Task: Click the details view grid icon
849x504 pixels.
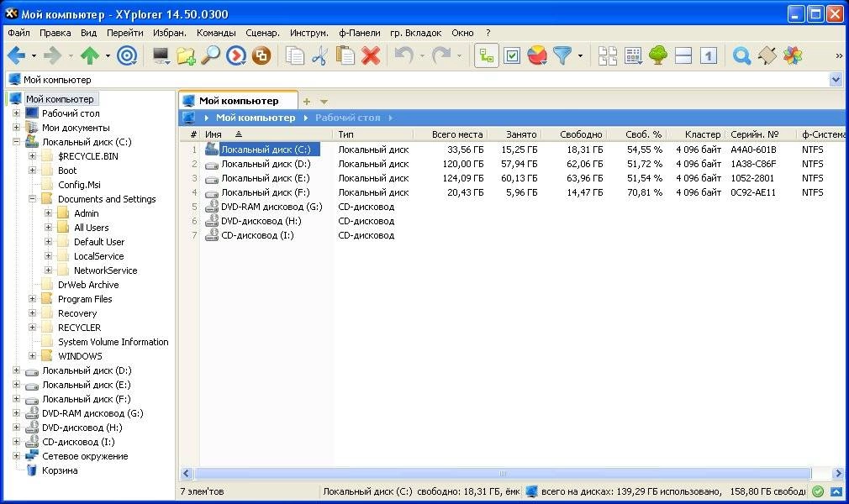Action: click(632, 55)
